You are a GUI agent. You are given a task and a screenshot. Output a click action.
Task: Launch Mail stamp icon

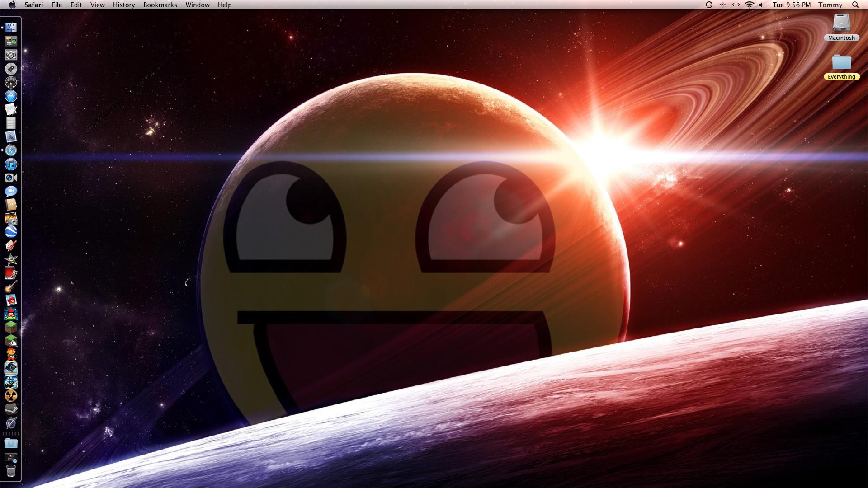[x=11, y=136]
